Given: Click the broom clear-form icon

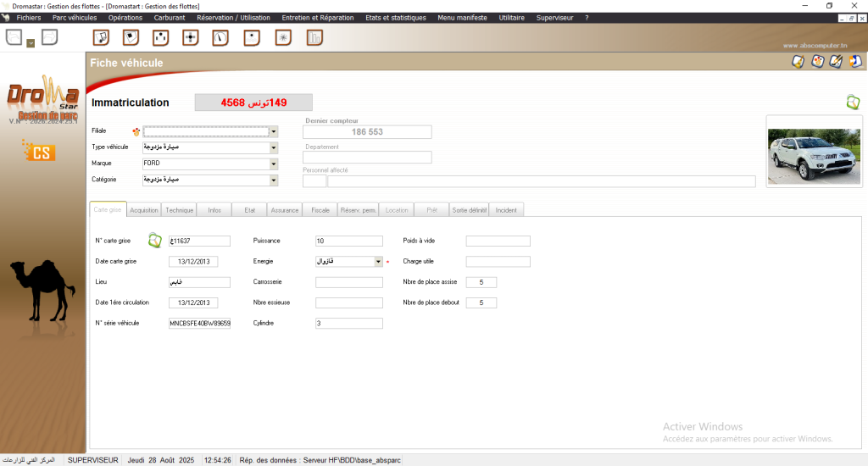Looking at the screenshot, I should [798, 61].
